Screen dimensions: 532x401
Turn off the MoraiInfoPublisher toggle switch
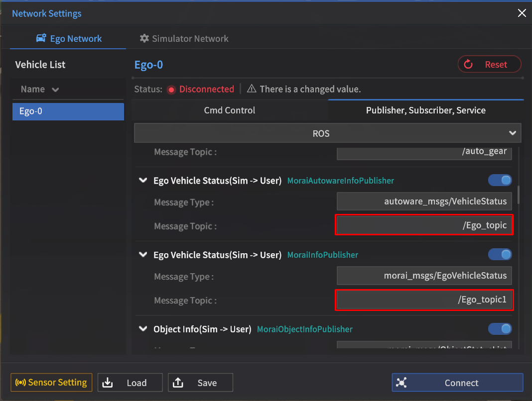tap(500, 255)
